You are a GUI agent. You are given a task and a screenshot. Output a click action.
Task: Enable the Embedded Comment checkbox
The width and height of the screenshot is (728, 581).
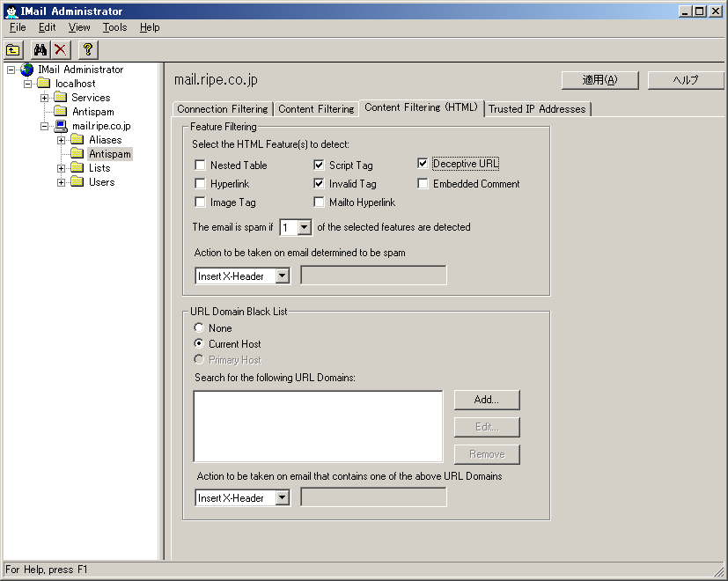(x=423, y=184)
